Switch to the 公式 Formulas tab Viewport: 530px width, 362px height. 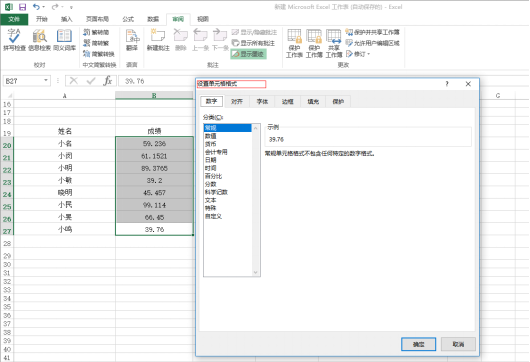(128, 19)
